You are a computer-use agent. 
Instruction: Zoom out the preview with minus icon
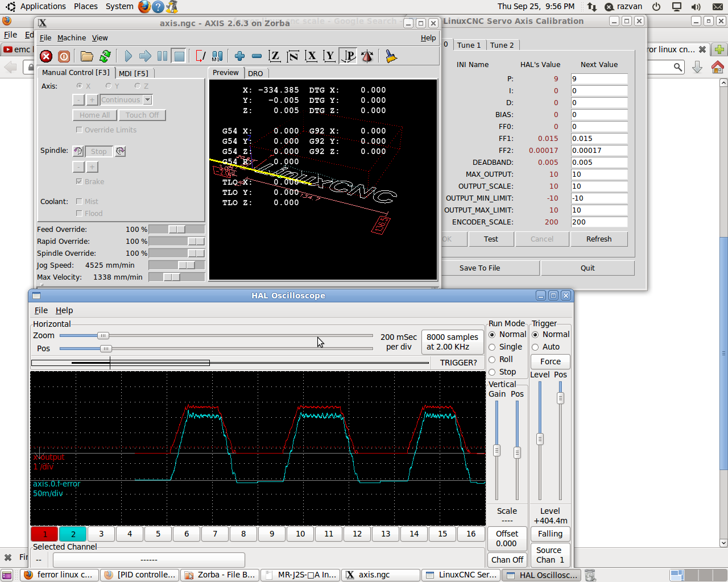tap(257, 56)
